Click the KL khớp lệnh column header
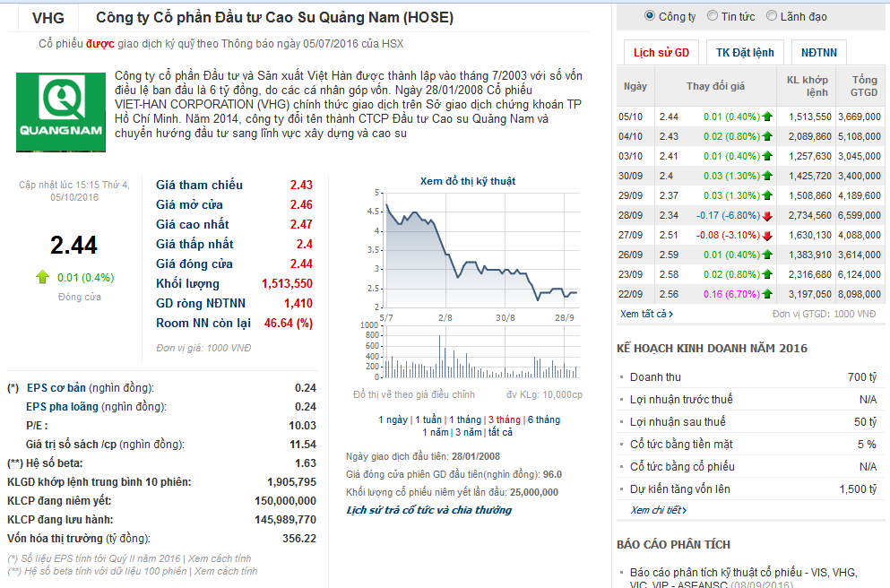The width and height of the screenshot is (890, 588). click(808, 86)
